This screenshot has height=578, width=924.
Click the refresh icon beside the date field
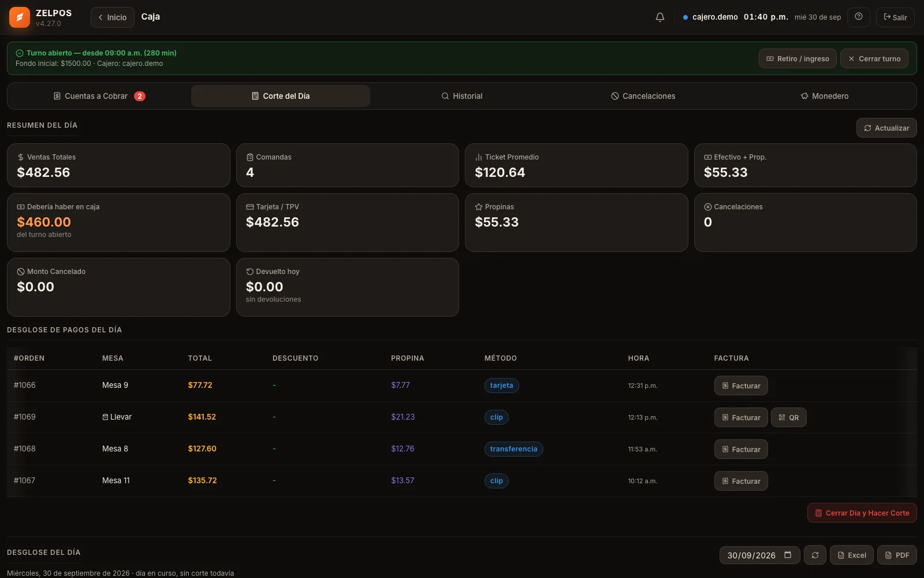click(815, 555)
